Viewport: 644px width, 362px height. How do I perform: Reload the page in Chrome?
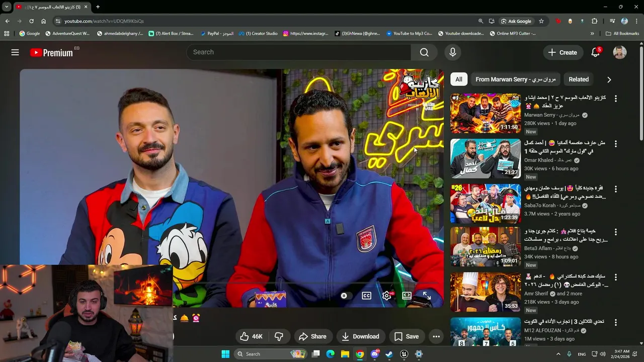31,21
